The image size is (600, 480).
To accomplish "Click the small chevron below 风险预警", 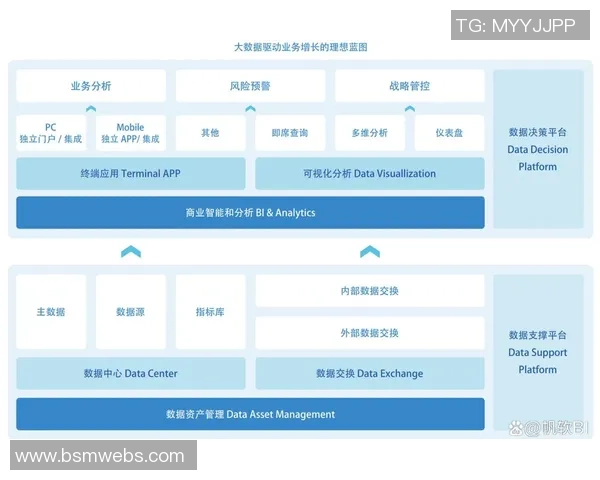I will point(250,108).
